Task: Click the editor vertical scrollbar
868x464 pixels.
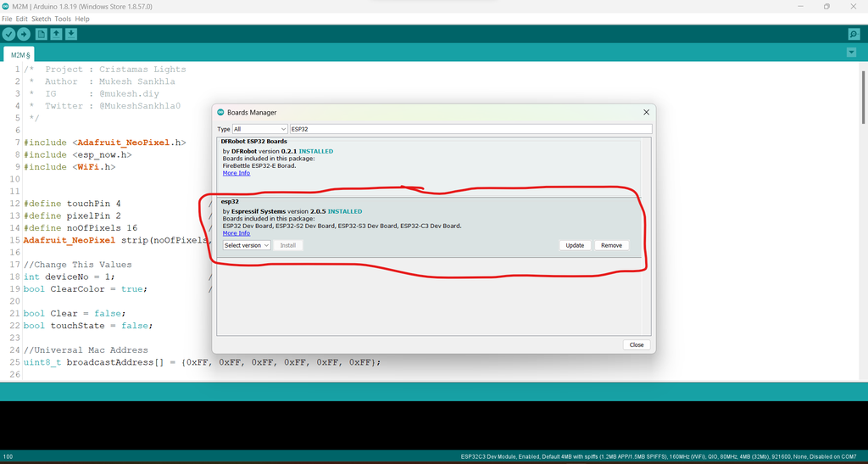Action: 863,98
